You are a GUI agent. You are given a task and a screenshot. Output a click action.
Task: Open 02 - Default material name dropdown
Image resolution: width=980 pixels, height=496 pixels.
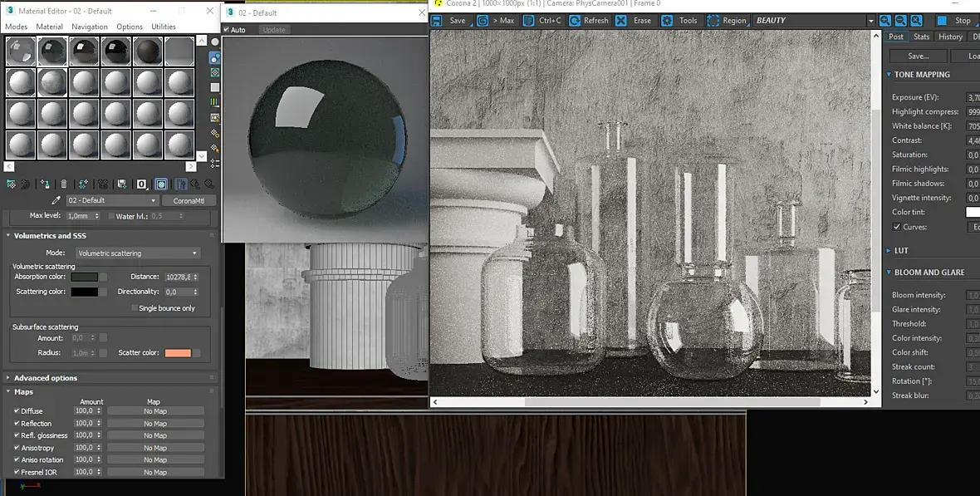pos(112,200)
